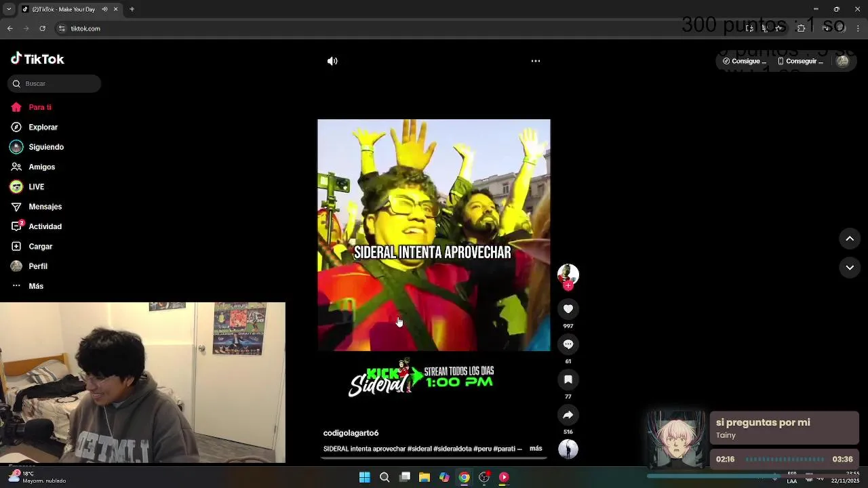Close the TikTok browser tab
The image size is (868, 488).
(x=115, y=9)
